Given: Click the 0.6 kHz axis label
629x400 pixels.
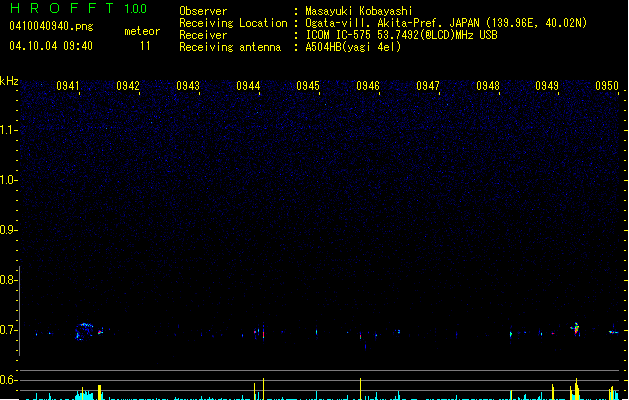Looking at the screenshot, I should click(8, 380).
